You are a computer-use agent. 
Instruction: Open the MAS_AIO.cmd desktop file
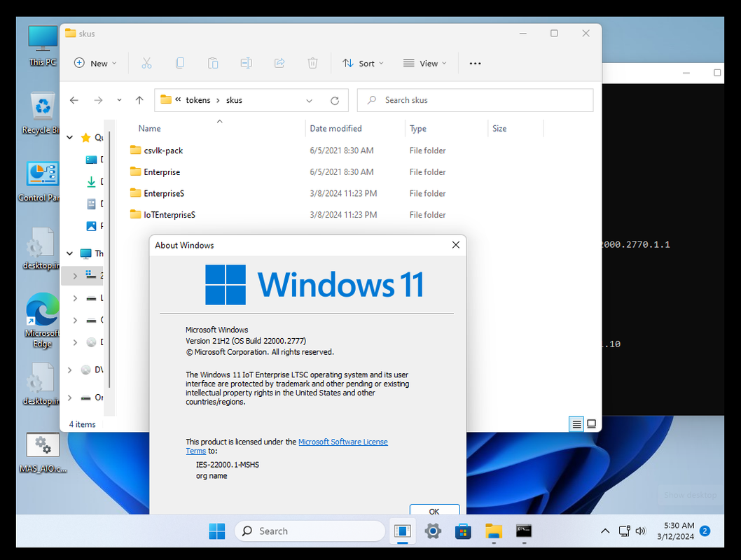coord(43,452)
